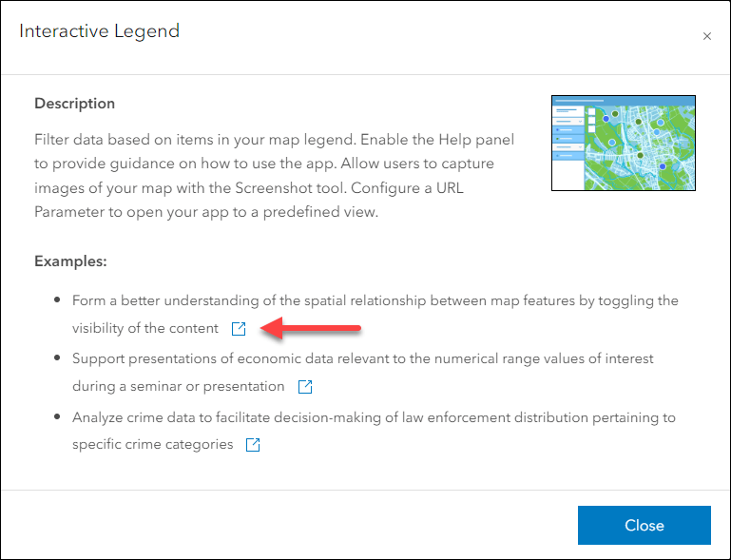Dismiss dialog with the X icon
The height and width of the screenshot is (560, 731).
[x=706, y=36]
